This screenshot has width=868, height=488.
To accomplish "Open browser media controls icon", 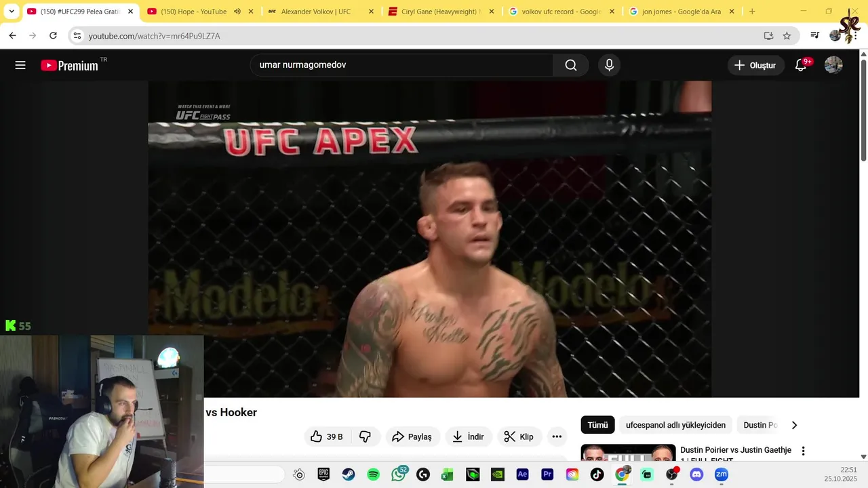I will click(x=815, y=36).
